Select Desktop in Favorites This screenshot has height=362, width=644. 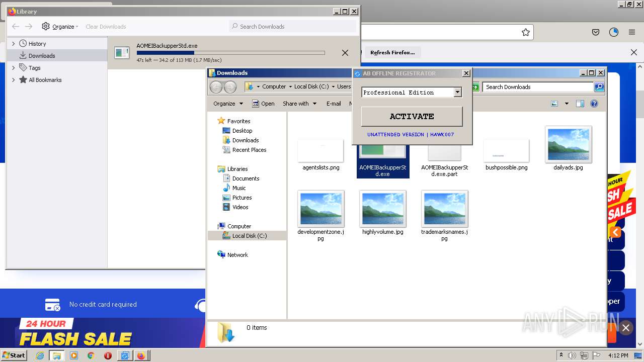tap(242, 131)
